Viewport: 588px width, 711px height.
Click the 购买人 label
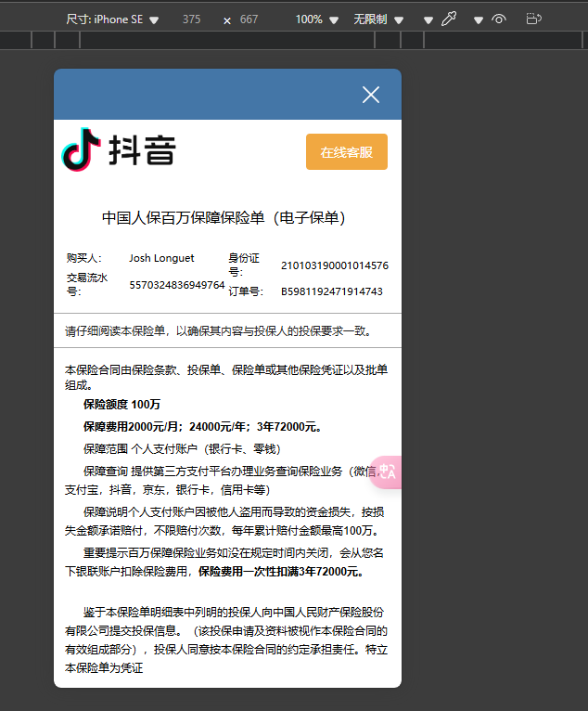(x=84, y=258)
